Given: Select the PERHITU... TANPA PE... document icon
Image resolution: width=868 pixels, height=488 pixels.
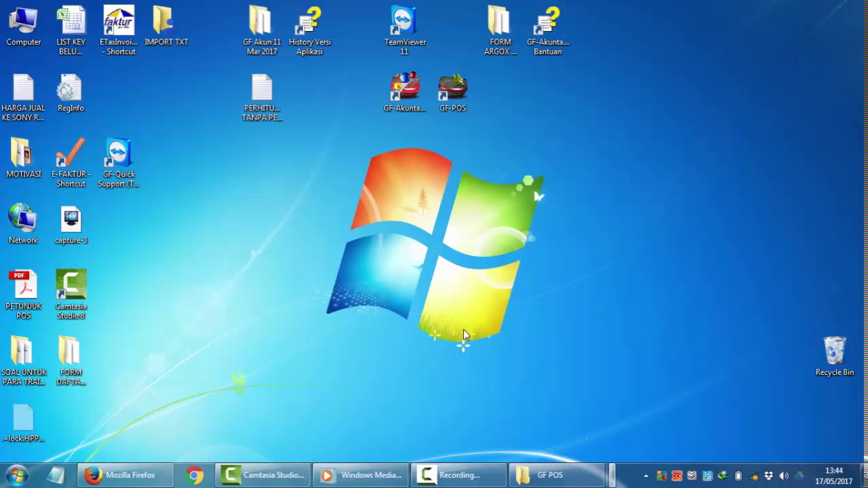Looking at the screenshot, I should pyautogui.click(x=262, y=98).
